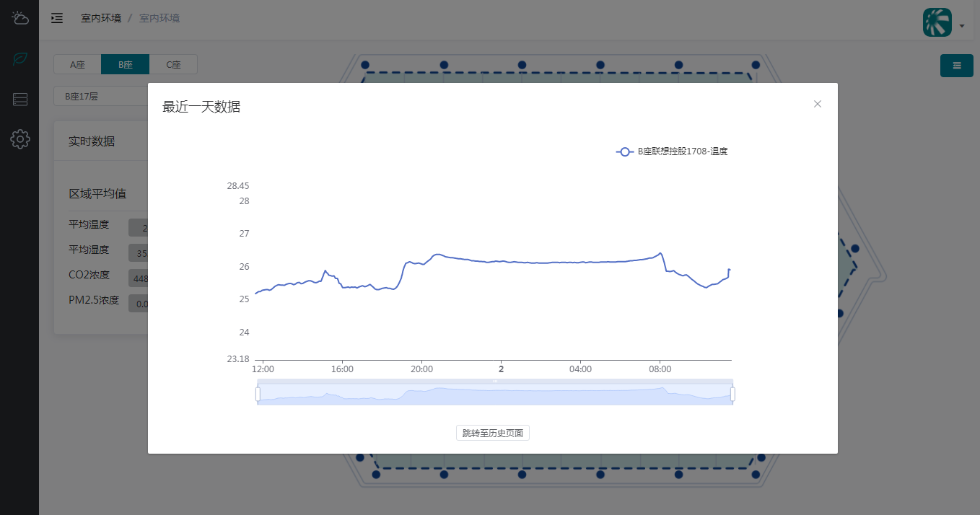The width and height of the screenshot is (980, 515).
Task: Switch to the A座 tab
Action: [x=77, y=65]
